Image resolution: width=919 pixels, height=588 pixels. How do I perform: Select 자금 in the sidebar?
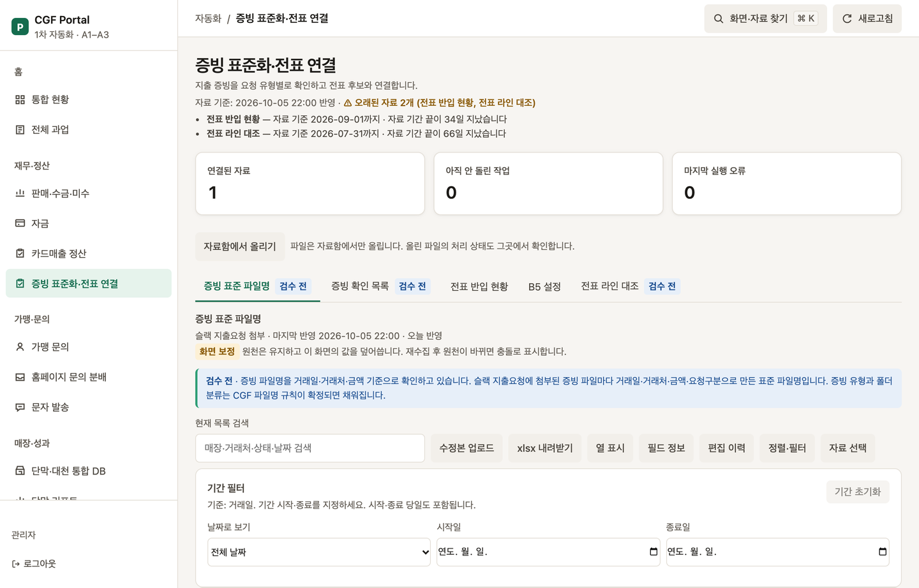[x=89, y=223]
